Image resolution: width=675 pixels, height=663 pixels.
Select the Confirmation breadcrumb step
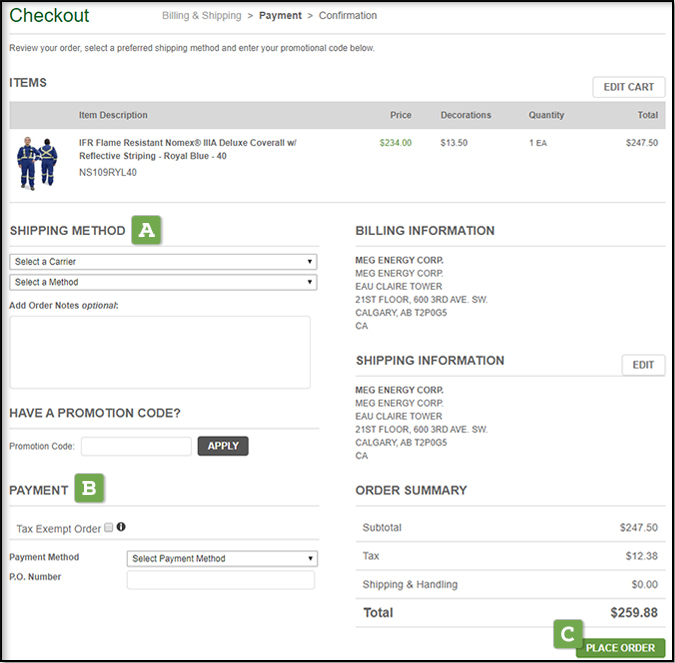348,16
